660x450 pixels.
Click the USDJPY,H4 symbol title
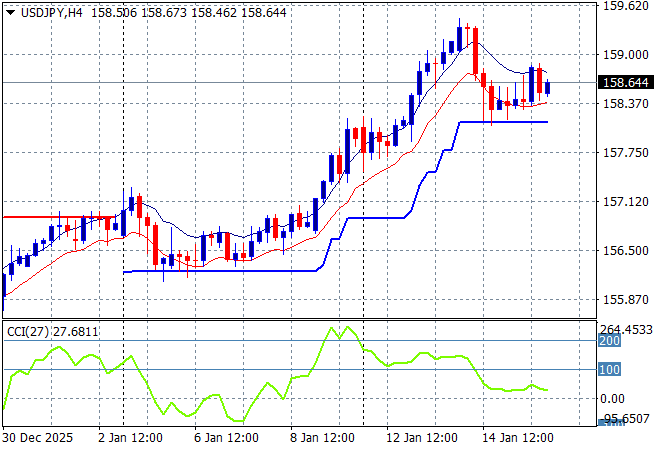pyautogui.click(x=54, y=10)
